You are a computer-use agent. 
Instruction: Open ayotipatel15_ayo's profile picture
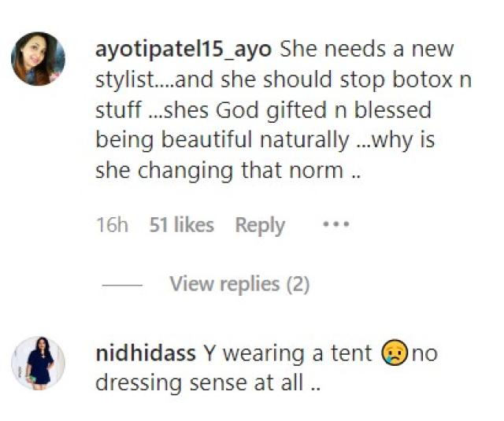click(x=37, y=58)
